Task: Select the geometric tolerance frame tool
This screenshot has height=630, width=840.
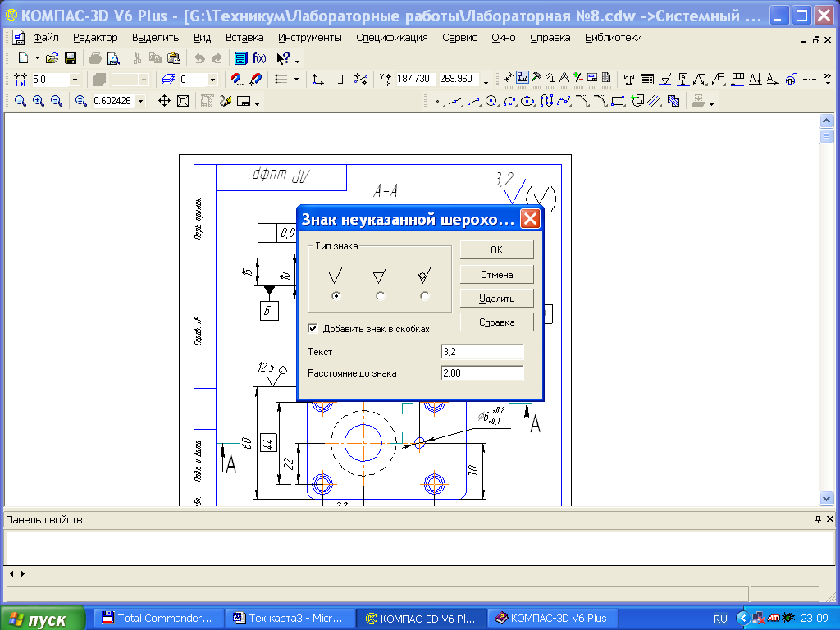Action: [x=737, y=80]
